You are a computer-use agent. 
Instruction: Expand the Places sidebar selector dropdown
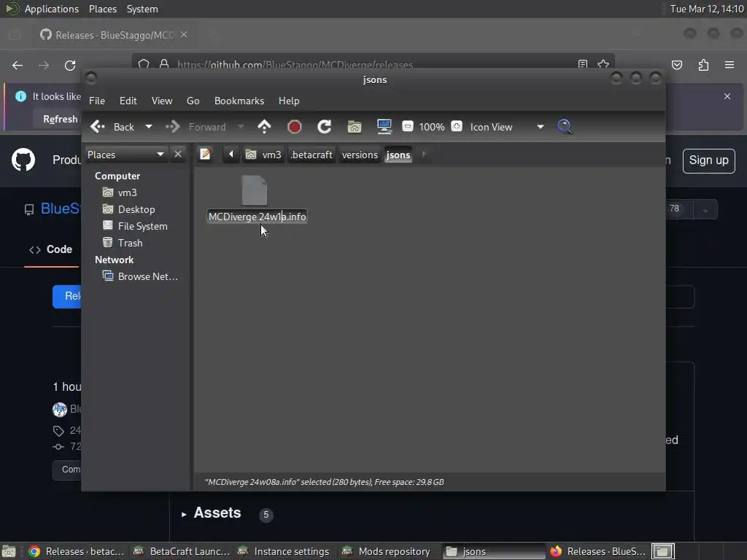point(126,155)
